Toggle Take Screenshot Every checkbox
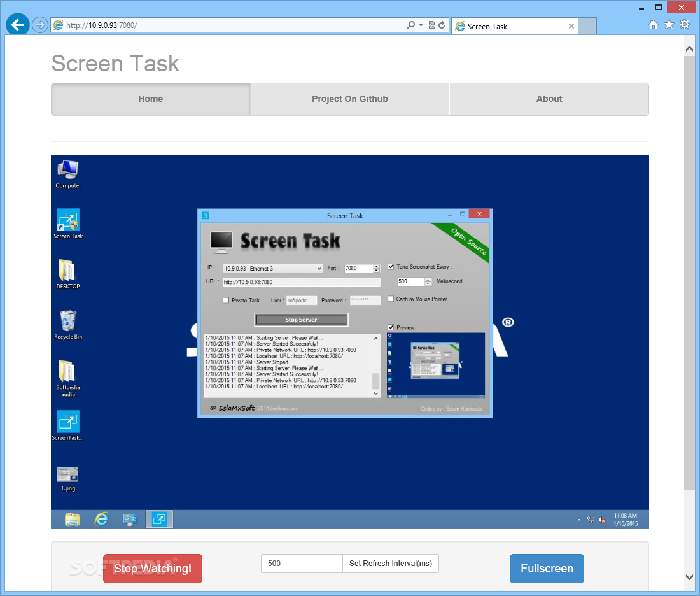 tap(391, 267)
